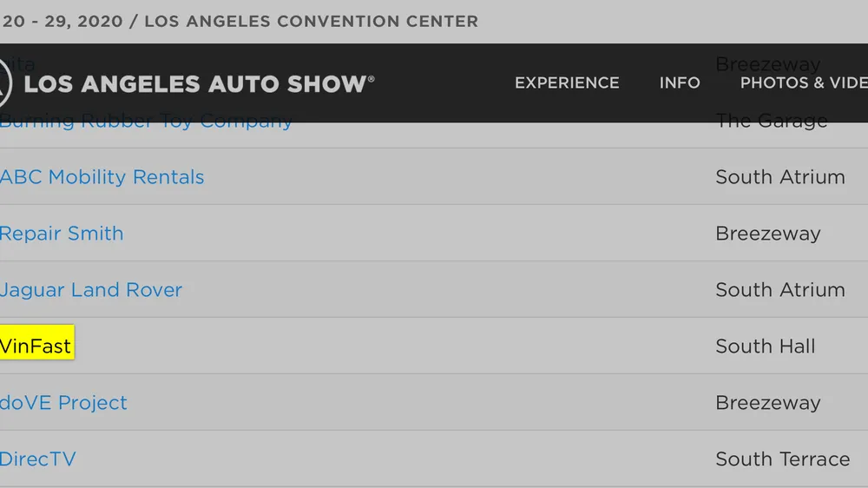Open the doVE Project link
This screenshot has width=868, height=488.
tap(63, 403)
